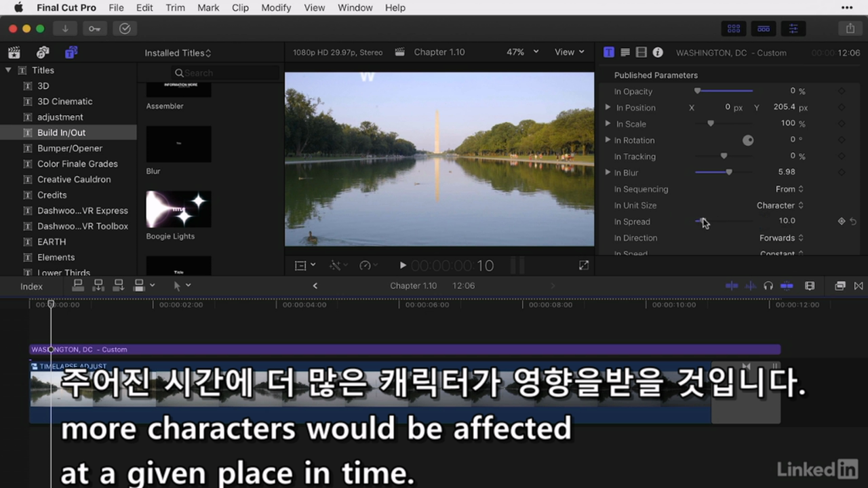Open the Select arrow tool popup

(x=182, y=286)
